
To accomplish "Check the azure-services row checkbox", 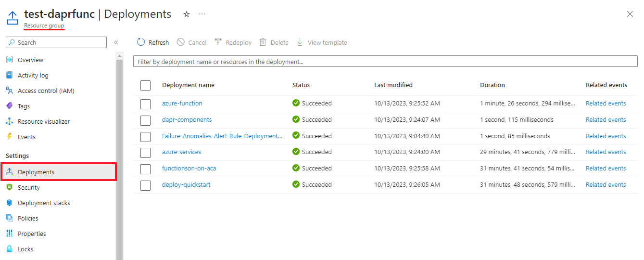I will [x=146, y=153].
